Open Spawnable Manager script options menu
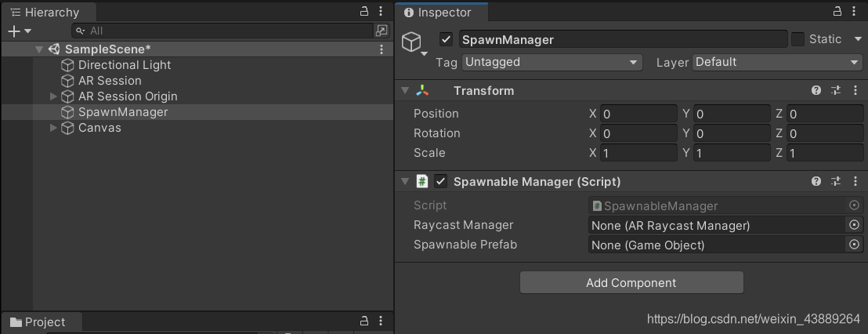 click(x=855, y=181)
